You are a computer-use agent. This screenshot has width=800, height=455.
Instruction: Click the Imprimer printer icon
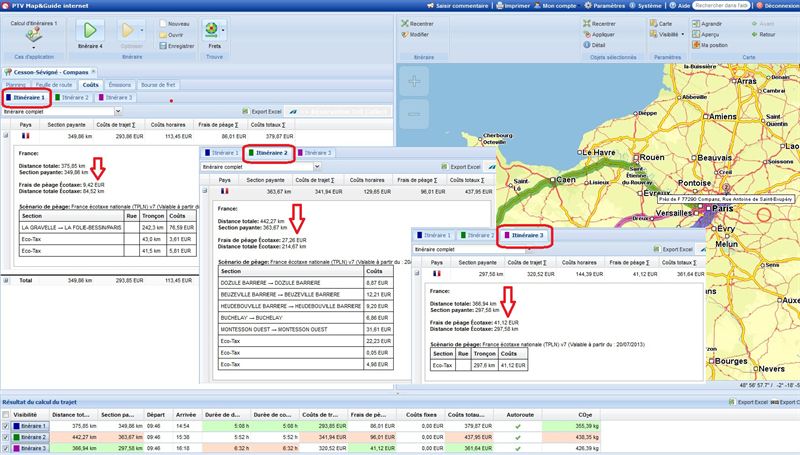point(500,6)
